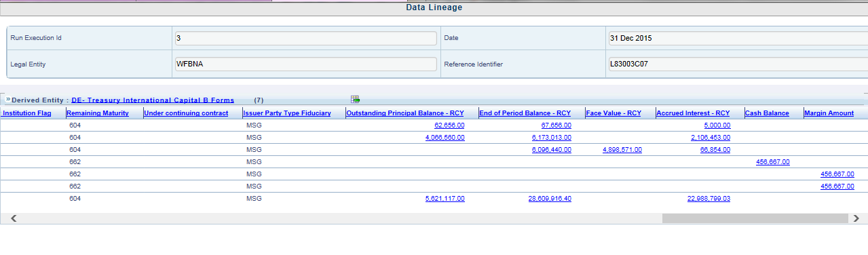This screenshot has height=255, width=868.
Task: Open the 456,667.00 cash balance value
Action: pyautogui.click(x=772, y=162)
